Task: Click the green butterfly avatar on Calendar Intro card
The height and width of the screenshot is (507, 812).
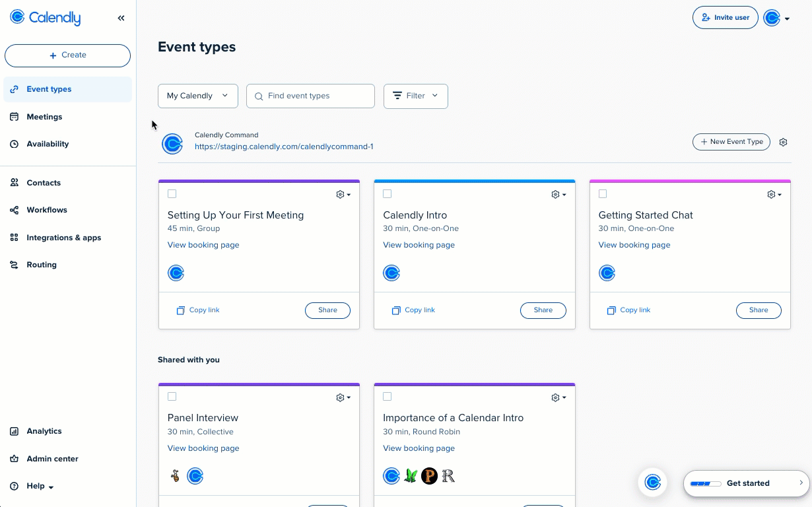Action: point(411,476)
